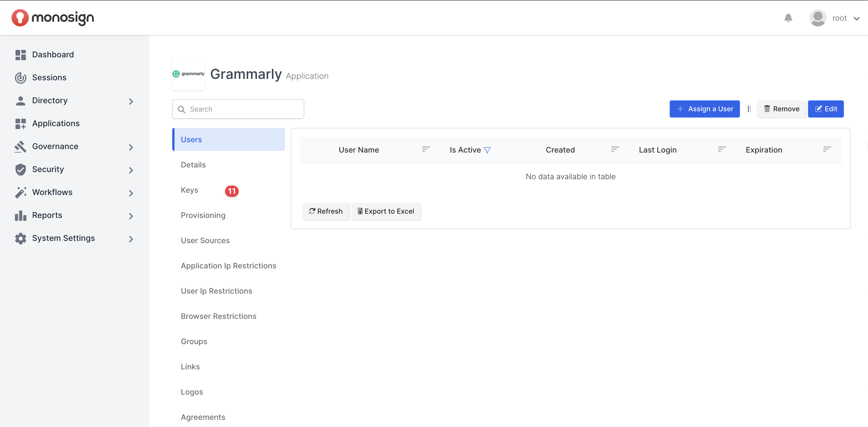Click the Last Login sort icon
Image resolution: width=868 pixels, height=427 pixels.
coord(721,149)
